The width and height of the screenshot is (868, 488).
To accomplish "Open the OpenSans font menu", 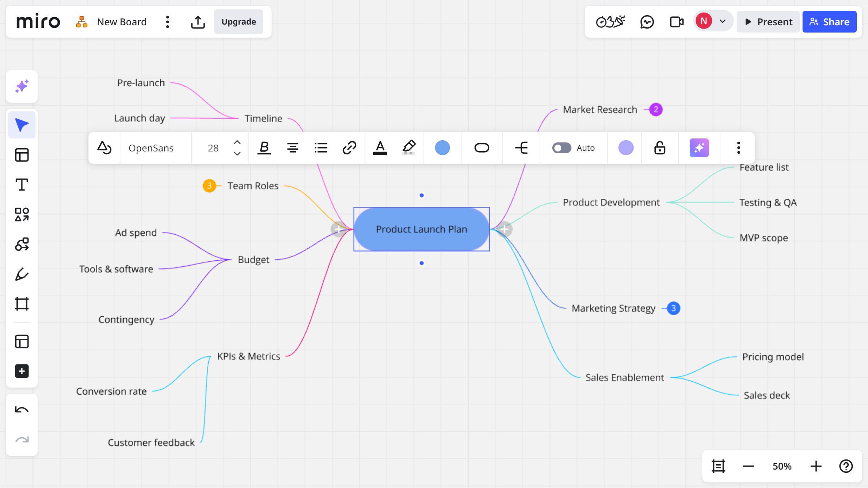I will pos(151,148).
